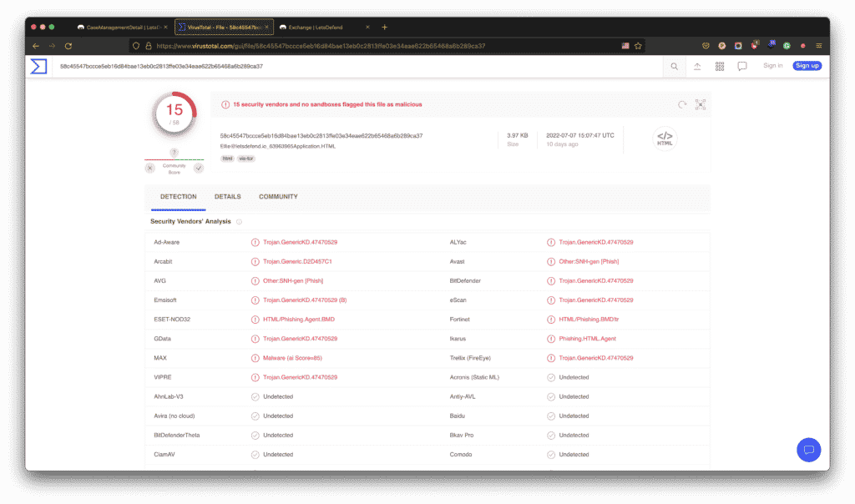Switch to the COMMUNITY tab
855x504 pixels.
click(278, 197)
